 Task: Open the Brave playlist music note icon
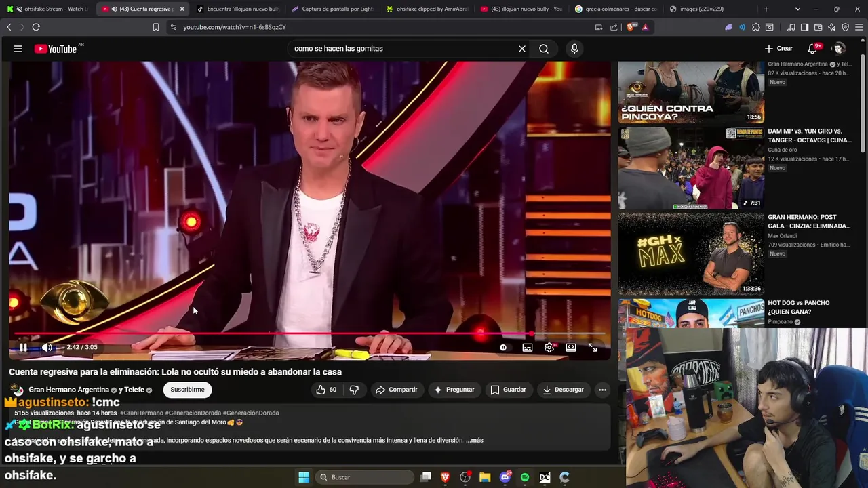tap(791, 27)
